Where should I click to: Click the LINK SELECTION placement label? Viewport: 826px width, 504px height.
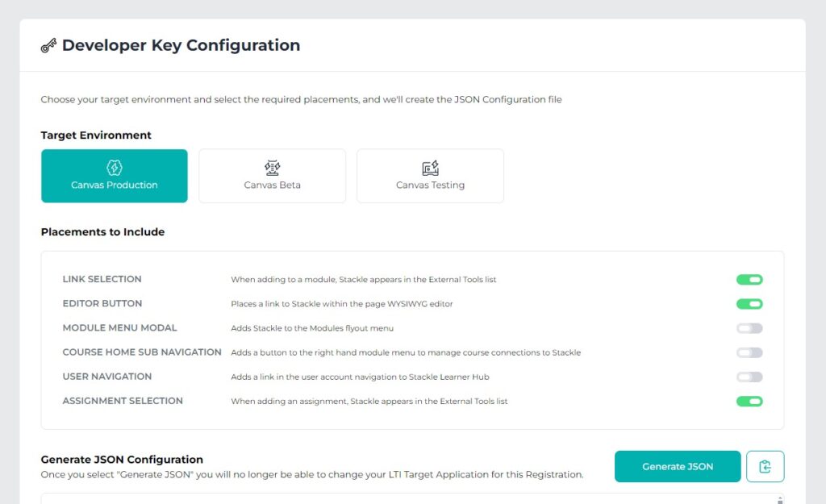(x=102, y=279)
